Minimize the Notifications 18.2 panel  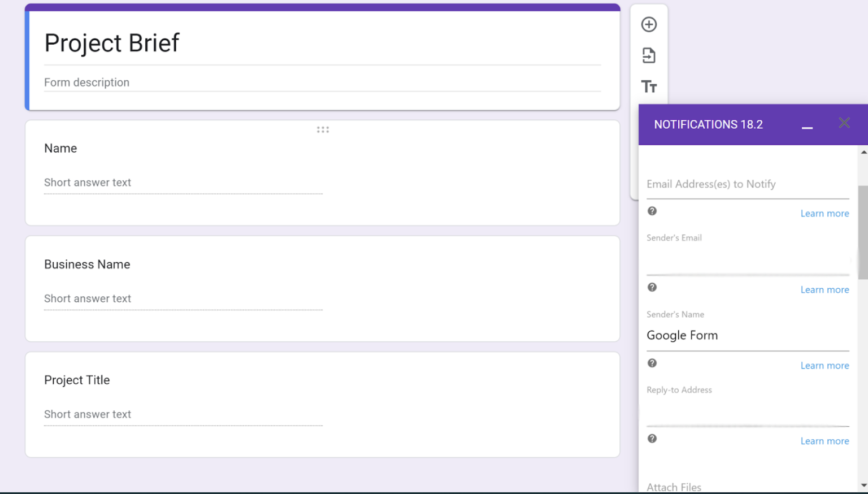coord(807,127)
